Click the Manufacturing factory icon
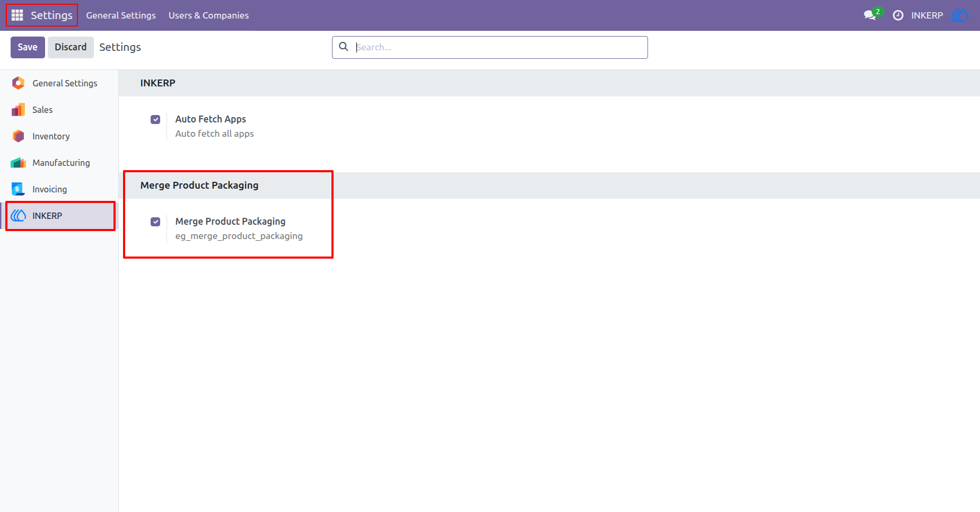Screen dimensions: 980x512 [19, 163]
